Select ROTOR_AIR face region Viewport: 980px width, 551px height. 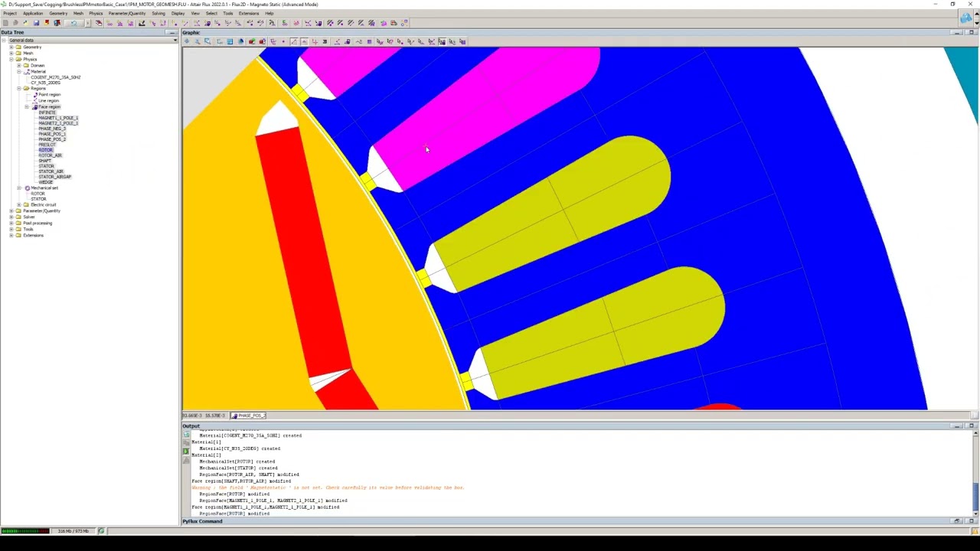pyautogui.click(x=50, y=155)
